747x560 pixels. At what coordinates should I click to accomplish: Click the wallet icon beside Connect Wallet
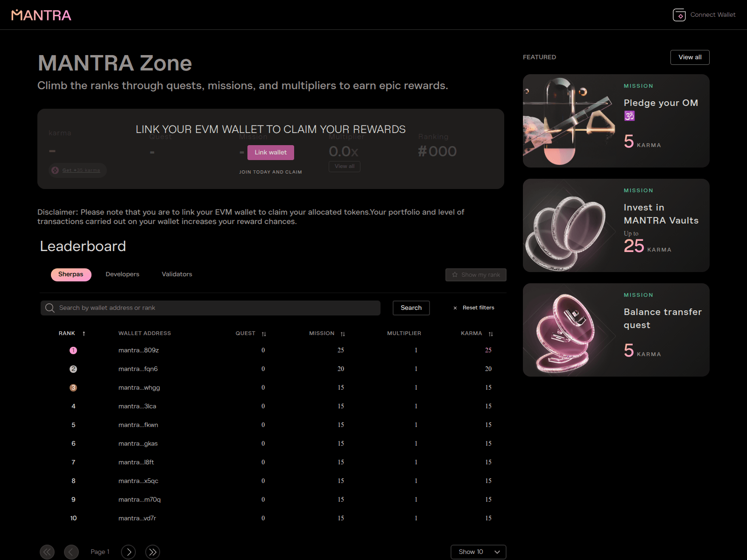point(679,14)
